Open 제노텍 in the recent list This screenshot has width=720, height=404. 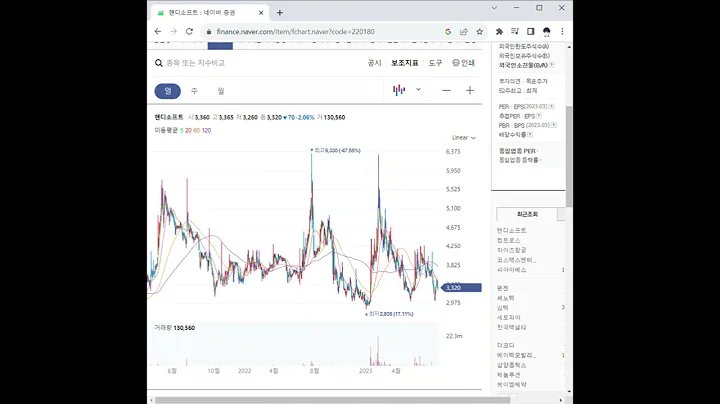click(506, 298)
